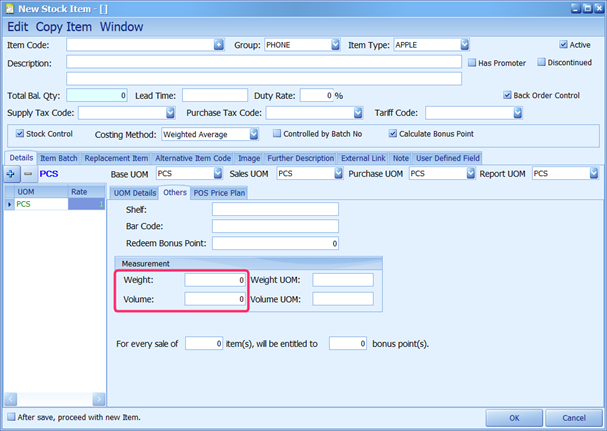The height and width of the screenshot is (431, 607).
Task: Expand the Group dropdown
Action: (x=333, y=45)
